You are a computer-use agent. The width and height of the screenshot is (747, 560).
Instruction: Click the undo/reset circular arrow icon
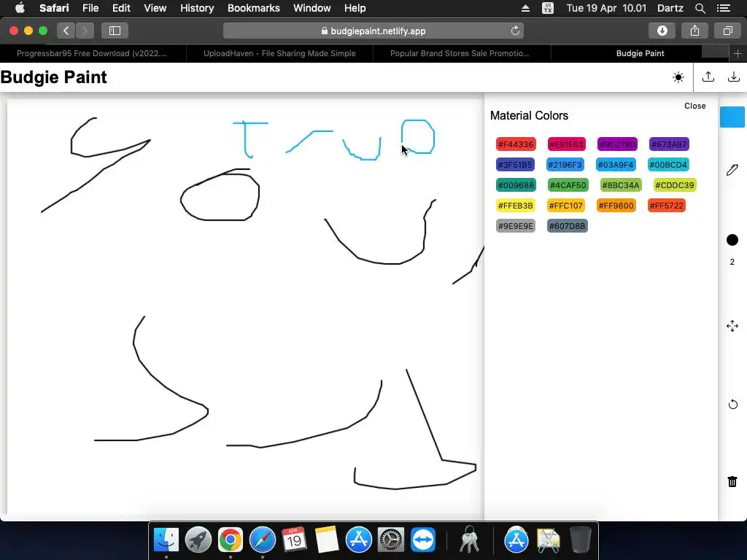pos(732,404)
